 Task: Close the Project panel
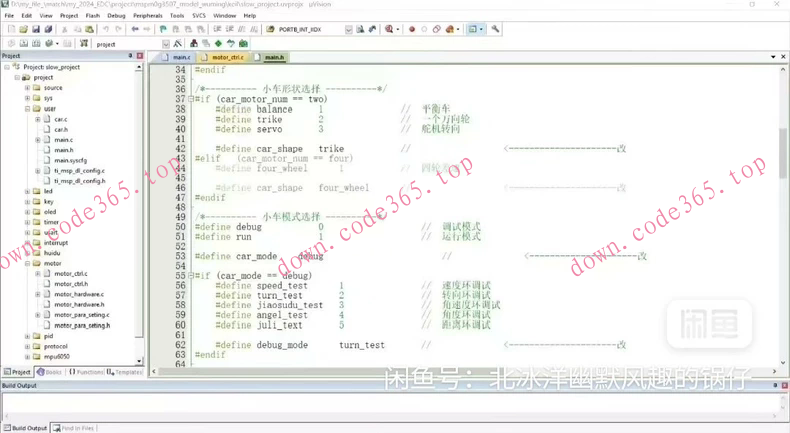tap(140, 55)
